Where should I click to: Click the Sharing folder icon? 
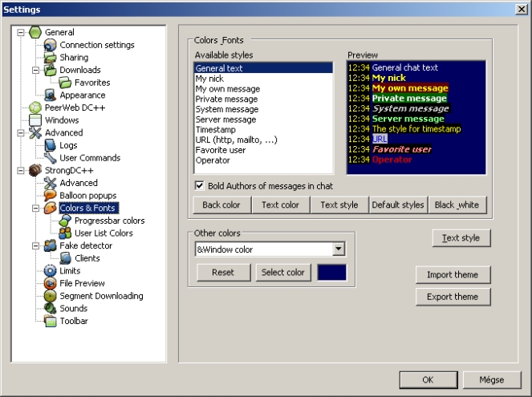pyautogui.click(x=51, y=58)
